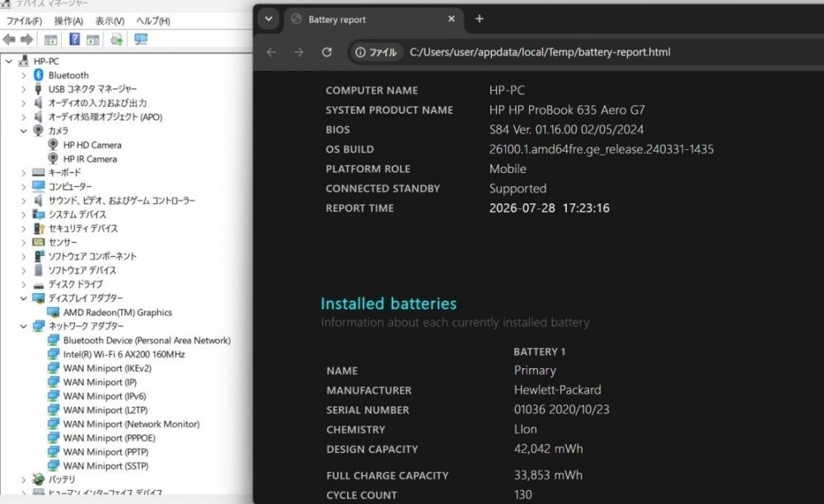Click the Back arrow in Device Manager toolbar
The width and height of the screenshot is (824, 504).
point(9,40)
